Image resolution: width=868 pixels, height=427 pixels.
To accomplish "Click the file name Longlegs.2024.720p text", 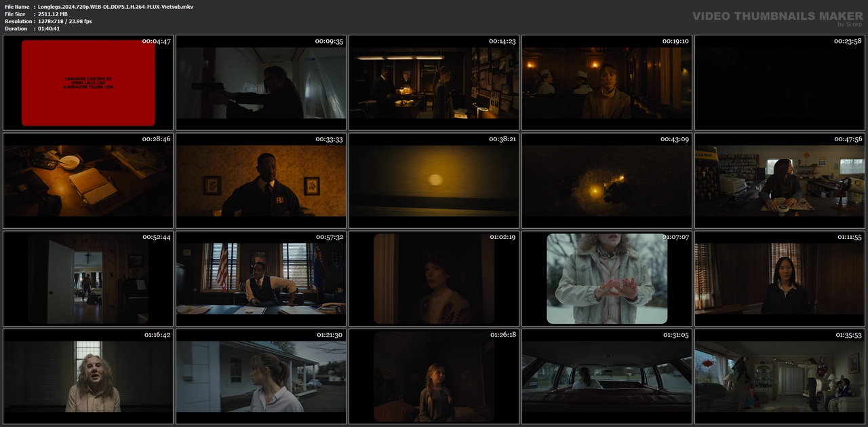I will tap(115, 6).
